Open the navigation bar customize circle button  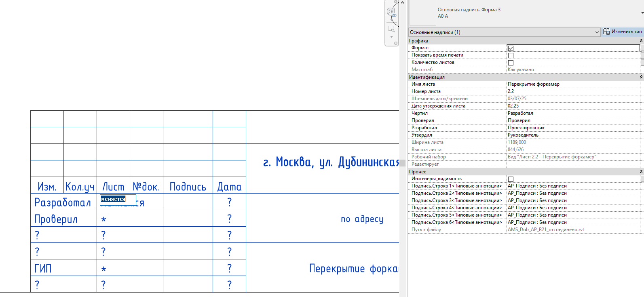pos(395,43)
